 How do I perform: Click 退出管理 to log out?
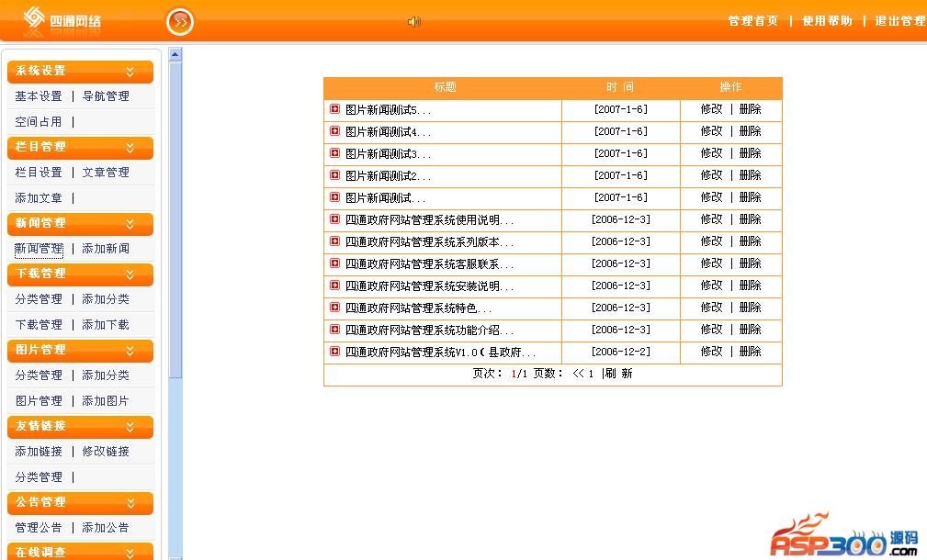point(899,21)
